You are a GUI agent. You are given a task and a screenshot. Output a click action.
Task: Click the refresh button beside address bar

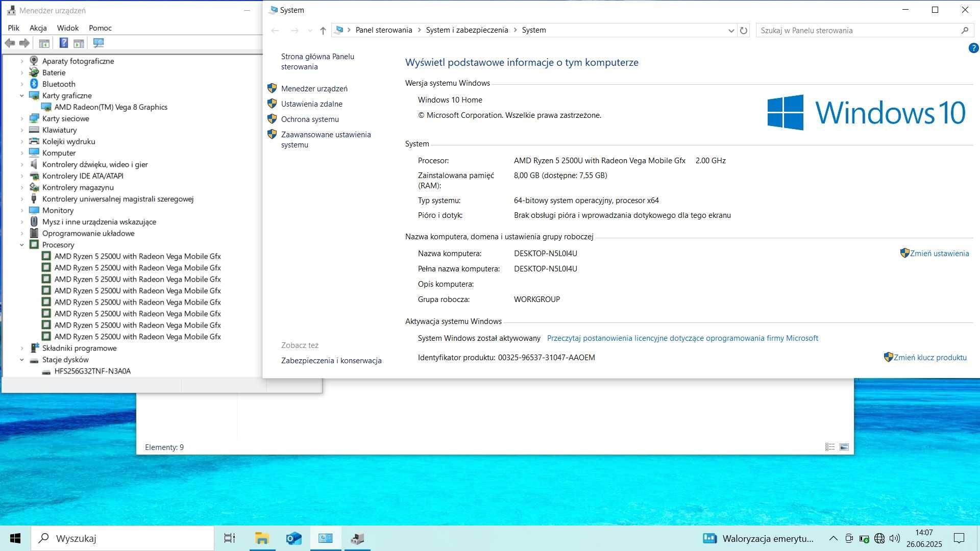click(744, 31)
